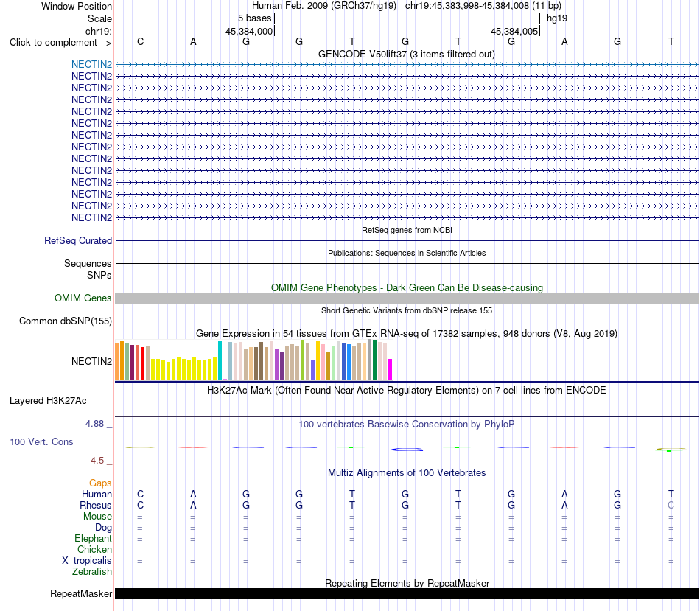The image size is (700, 611).
Task: Open OMIM Gene Phenotypes track title
Action: [x=407, y=287]
